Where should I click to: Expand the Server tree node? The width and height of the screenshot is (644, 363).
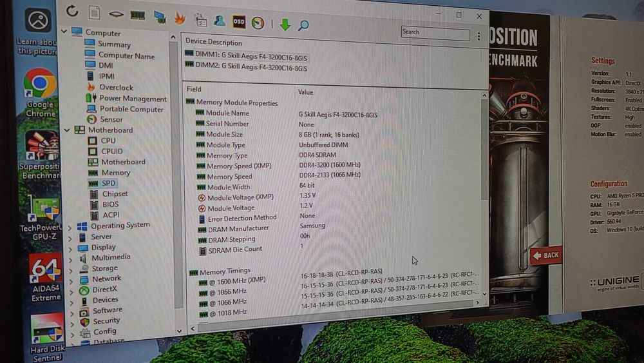[x=70, y=238]
